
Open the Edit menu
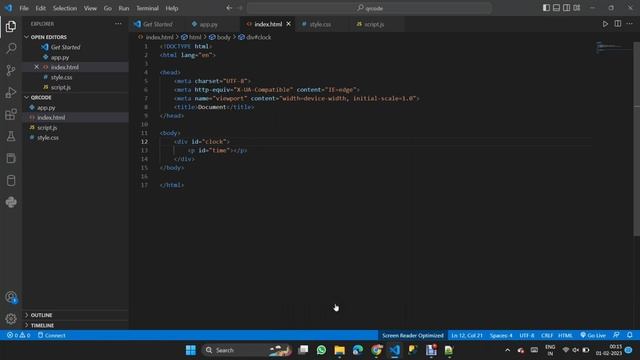pos(40,8)
